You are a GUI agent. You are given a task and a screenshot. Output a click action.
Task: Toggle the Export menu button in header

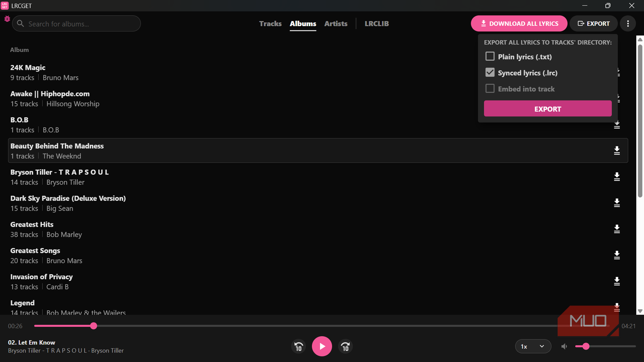point(593,23)
